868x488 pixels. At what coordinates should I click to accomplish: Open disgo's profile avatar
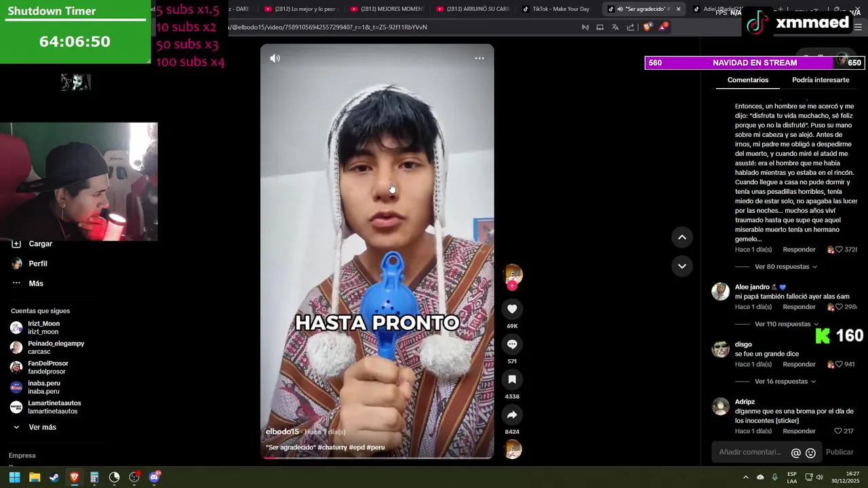point(720,349)
